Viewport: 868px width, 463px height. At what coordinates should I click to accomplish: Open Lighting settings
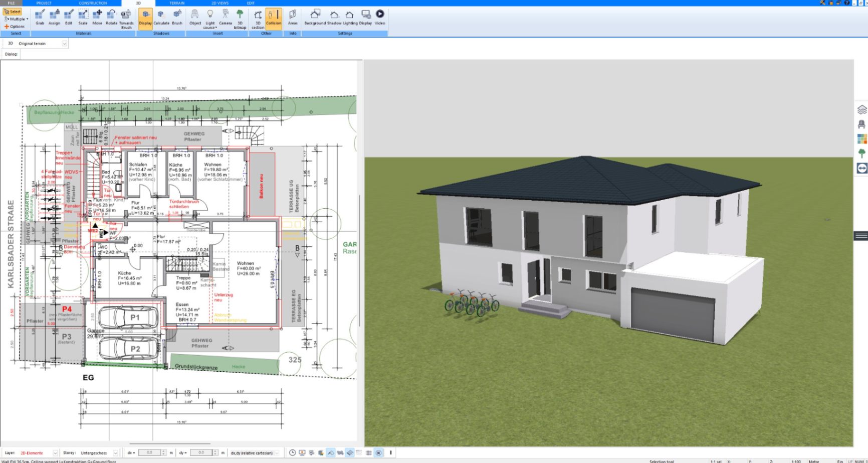350,17
